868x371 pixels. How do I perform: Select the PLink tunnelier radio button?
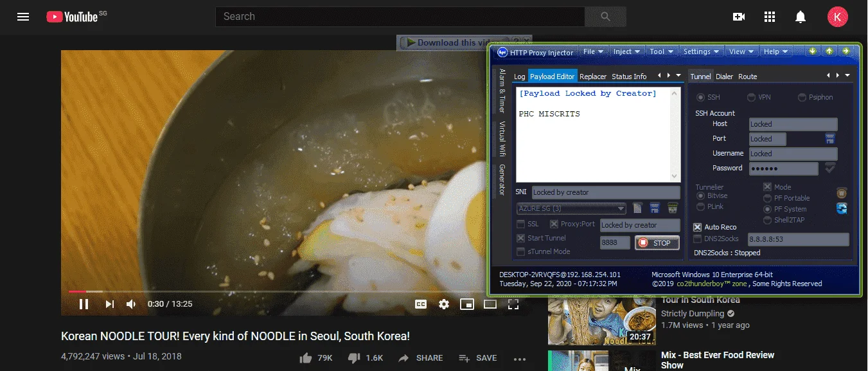[x=701, y=206]
